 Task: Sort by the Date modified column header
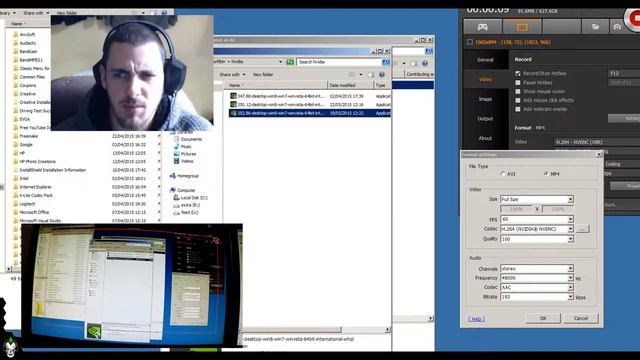350,85
